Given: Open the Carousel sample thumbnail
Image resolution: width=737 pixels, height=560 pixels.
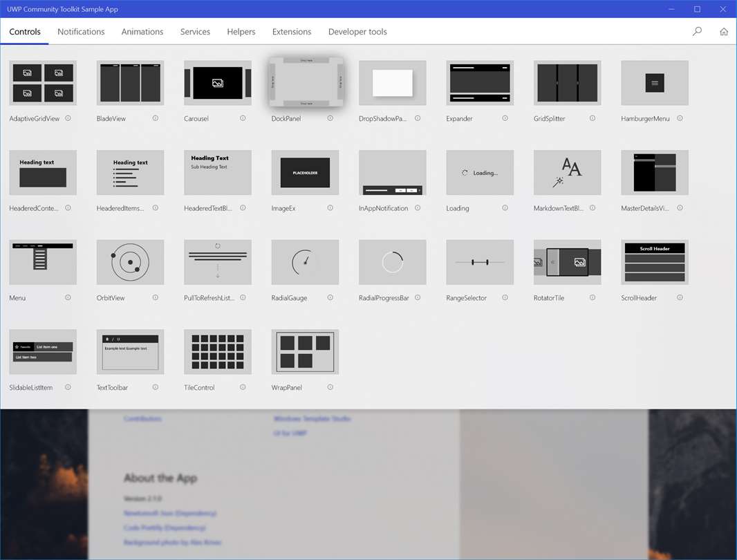Looking at the screenshot, I should [218, 83].
